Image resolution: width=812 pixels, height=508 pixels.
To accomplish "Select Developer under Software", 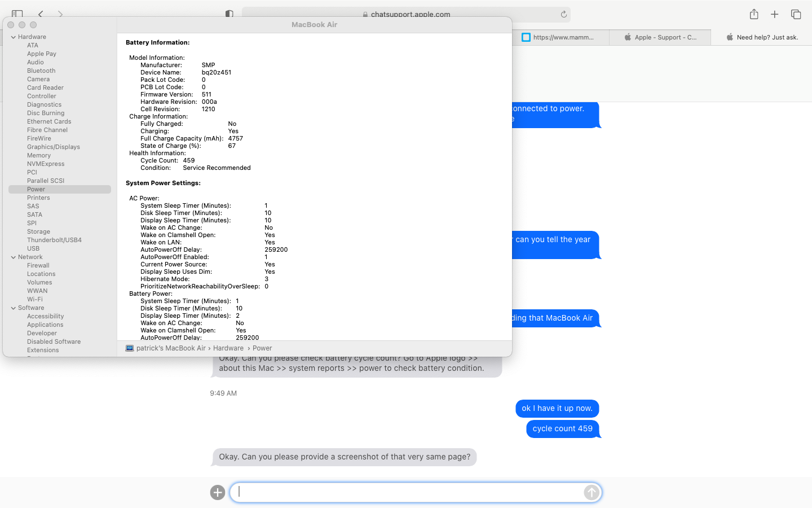I will coord(42,334).
